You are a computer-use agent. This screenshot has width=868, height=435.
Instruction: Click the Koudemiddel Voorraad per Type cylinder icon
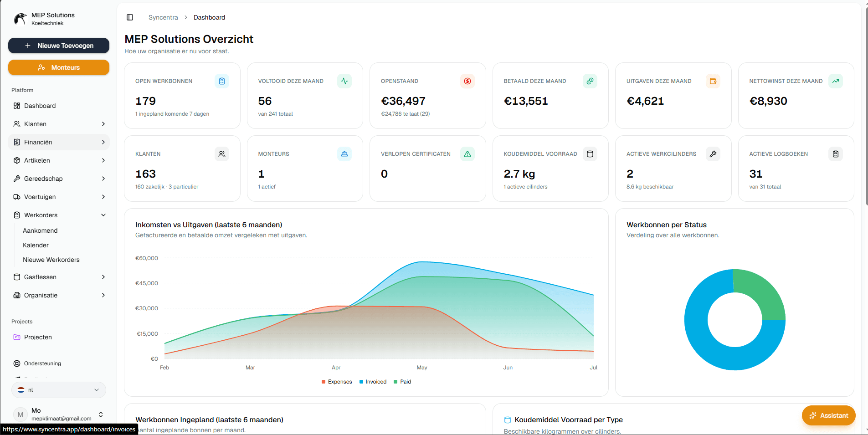508,420
